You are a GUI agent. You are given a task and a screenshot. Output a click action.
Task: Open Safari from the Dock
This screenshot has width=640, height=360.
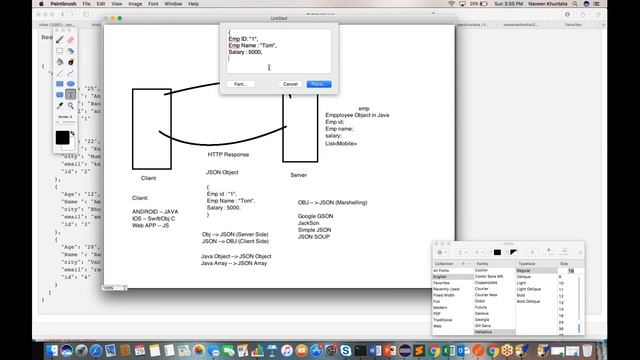click(x=96, y=350)
